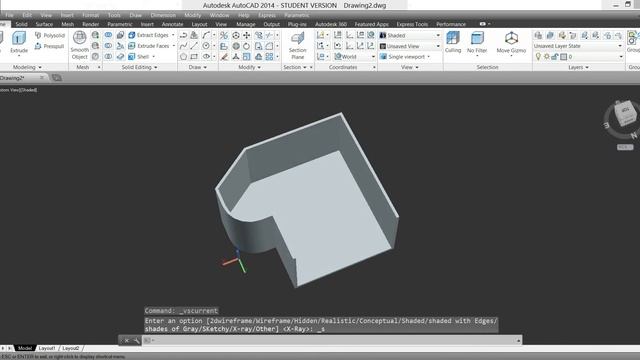Expand the Modify ribbon panel

(x=250, y=67)
